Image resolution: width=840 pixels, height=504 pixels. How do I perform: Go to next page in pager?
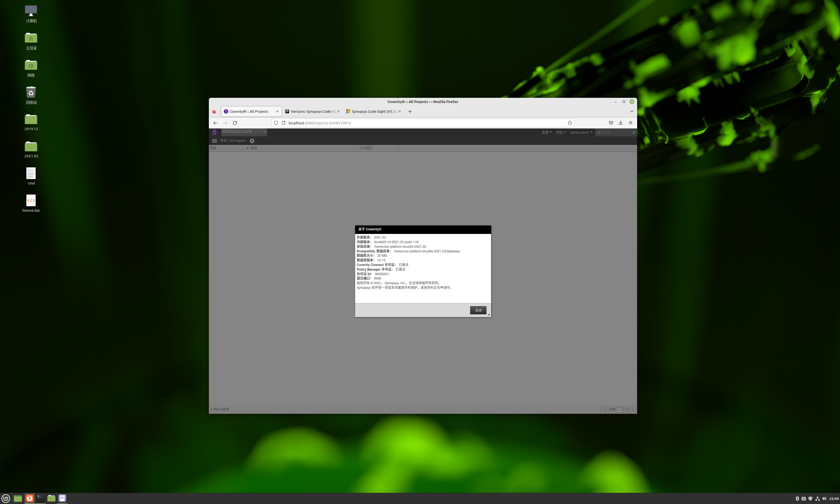tap(633, 410)
